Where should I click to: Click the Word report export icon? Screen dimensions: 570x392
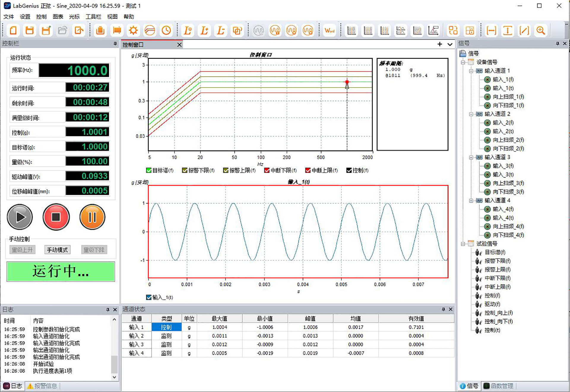coord(330,30)
